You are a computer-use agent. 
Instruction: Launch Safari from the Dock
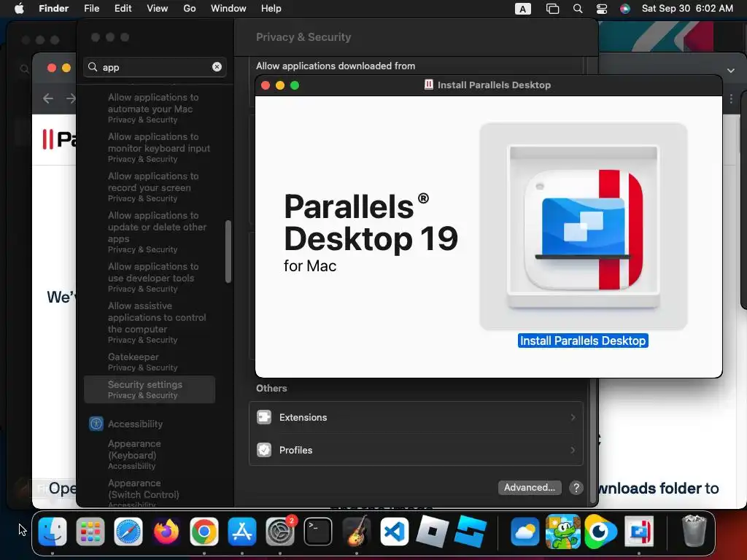coord(128,532)
